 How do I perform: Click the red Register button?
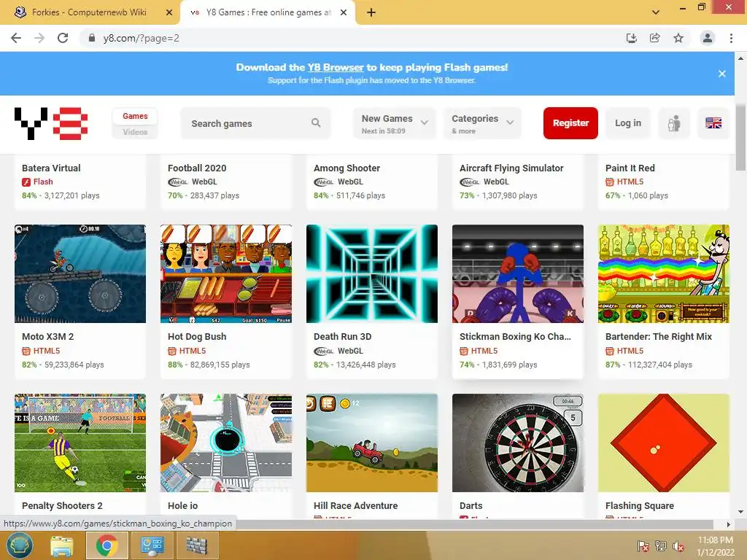pos(570,123)
